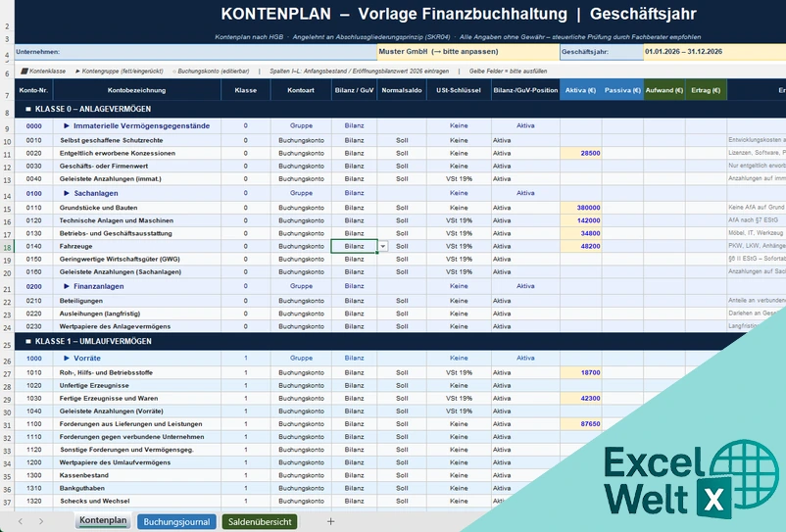Select the Unternehmen: label cell
The image size is (786, 532).
tap(195, 52)
